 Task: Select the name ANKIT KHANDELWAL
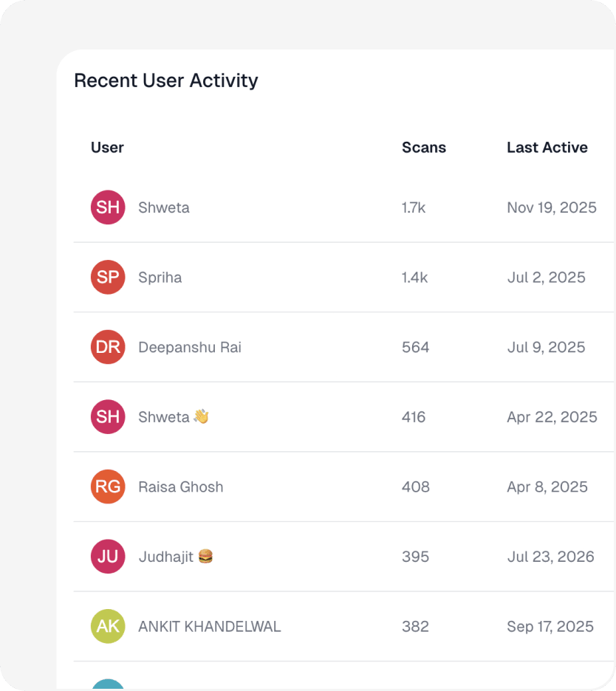coord(210,627)
